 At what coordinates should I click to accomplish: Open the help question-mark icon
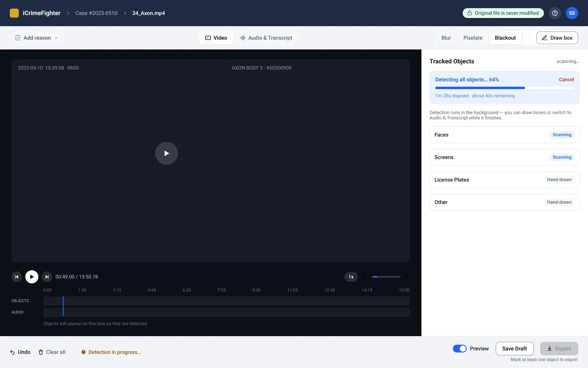[555, 13]
